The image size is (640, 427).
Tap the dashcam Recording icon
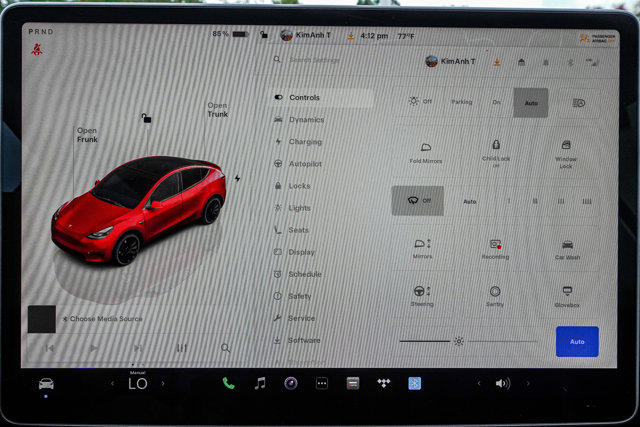[495, 249]
